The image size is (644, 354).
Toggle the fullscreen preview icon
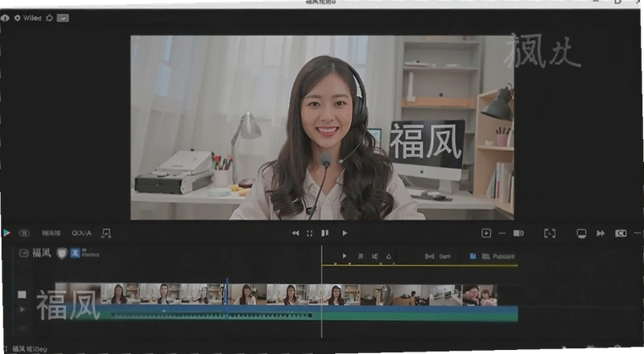pos(310,233)
